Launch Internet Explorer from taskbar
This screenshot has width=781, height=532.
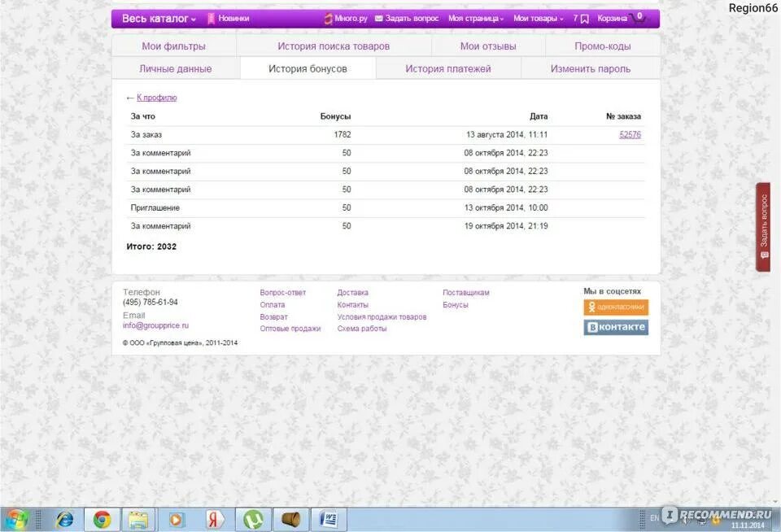coord(65,520)
